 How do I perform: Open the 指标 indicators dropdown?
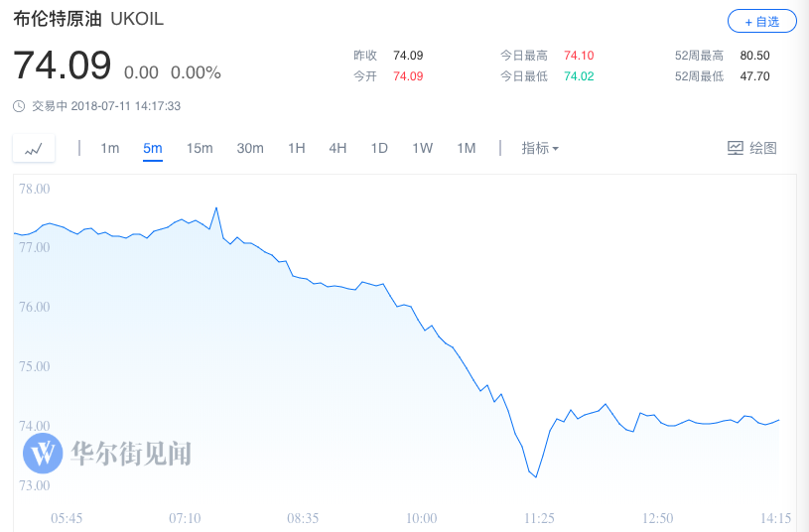tap(540, 148)
